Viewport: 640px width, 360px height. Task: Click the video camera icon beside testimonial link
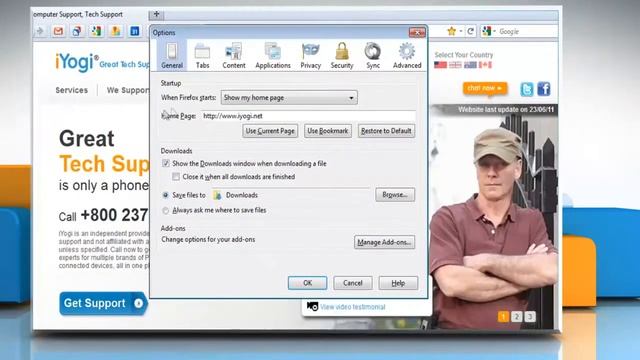pyautogui.click(x=312, y=307)
